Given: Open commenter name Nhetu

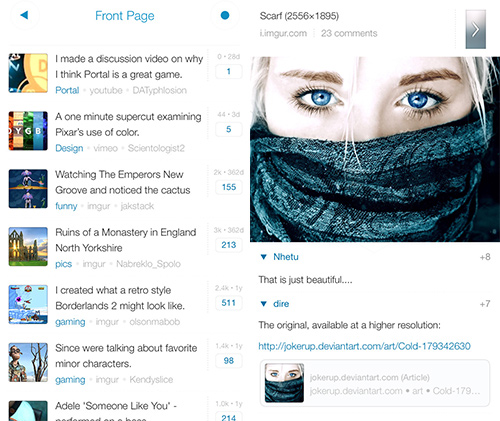Looking at the screenshot, I should 286,257.
